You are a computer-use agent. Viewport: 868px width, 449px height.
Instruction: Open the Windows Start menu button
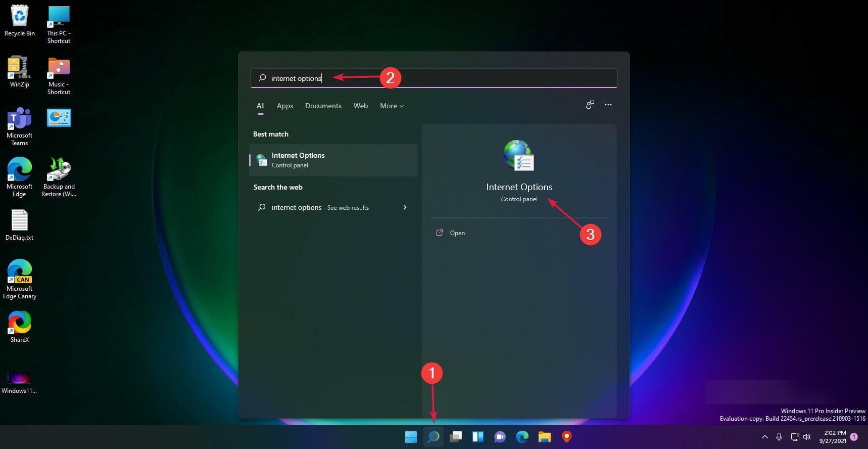[411, 437]
